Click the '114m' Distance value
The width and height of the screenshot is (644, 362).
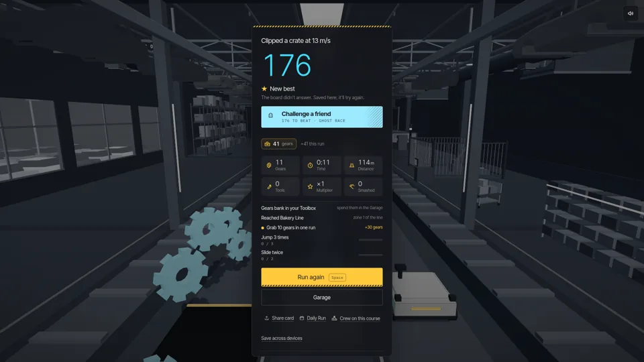coord(366,162)
